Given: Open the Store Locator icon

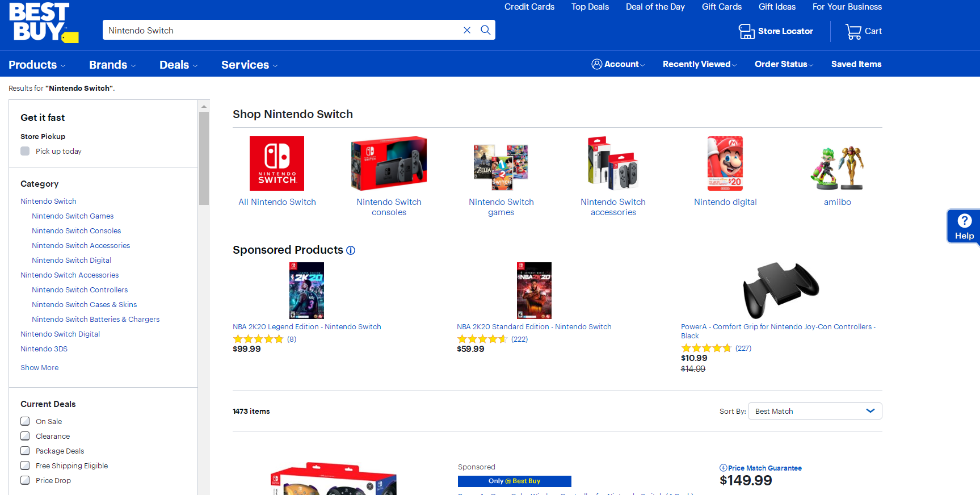Looking at the screenshot, I should tap(746, 31).
